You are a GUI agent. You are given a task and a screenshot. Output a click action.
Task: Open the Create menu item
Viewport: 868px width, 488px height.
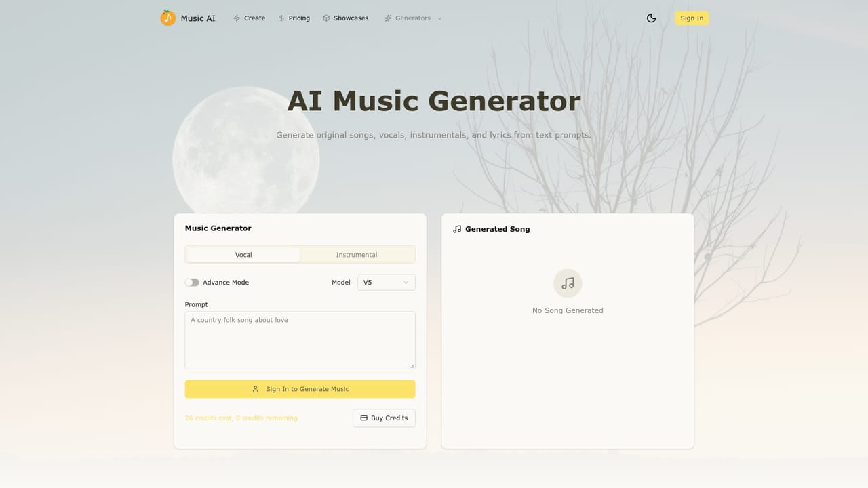(x=249, y=18)
